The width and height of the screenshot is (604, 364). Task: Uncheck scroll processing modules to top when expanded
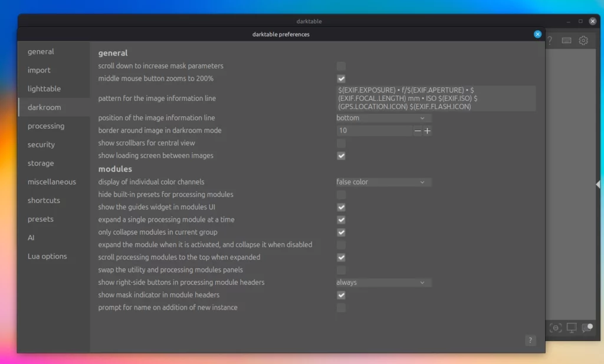tap(341, 258)
